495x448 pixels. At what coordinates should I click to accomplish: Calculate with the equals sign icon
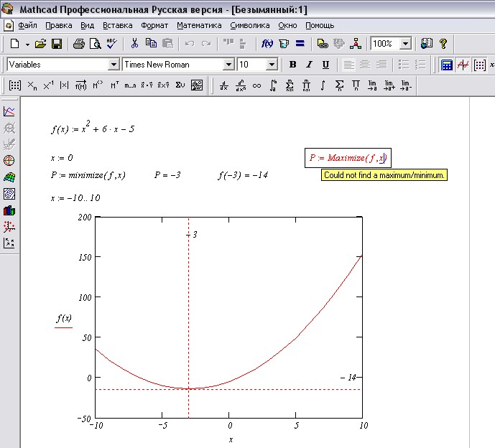tap(300, 44)
